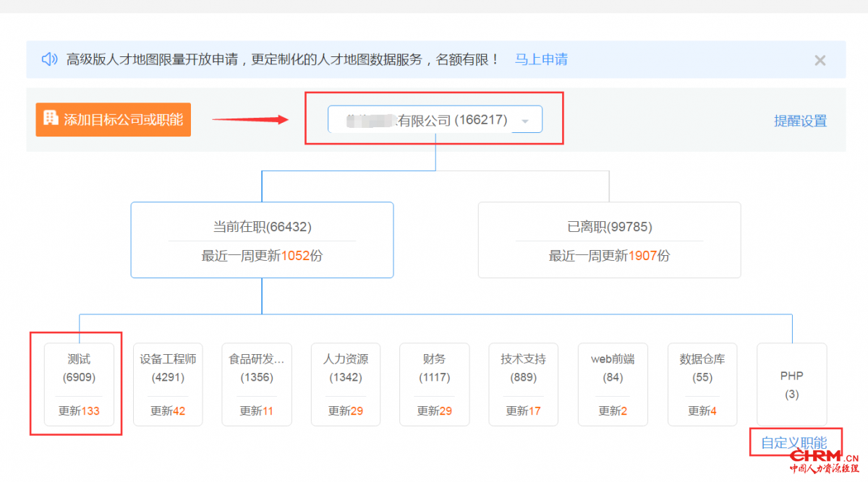Click building icon on orange button
Viewport: 868px width, 482px height.
pos(51,119)
